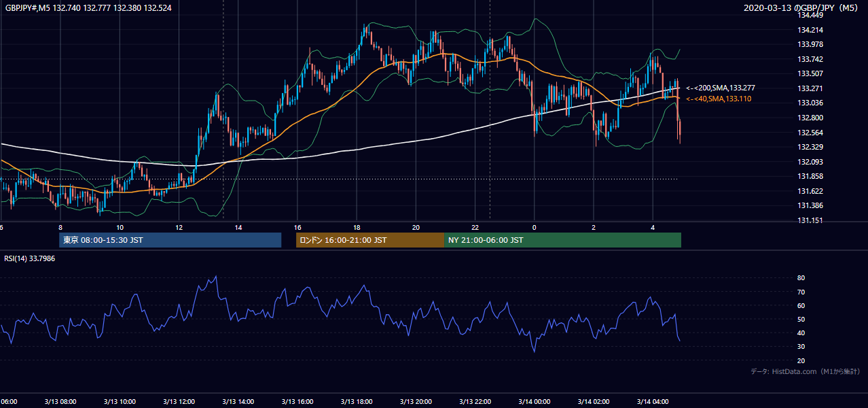This screenshot has width=868, height=408.
Task: Click hour tick 16 under price chart
Action: 297,227
